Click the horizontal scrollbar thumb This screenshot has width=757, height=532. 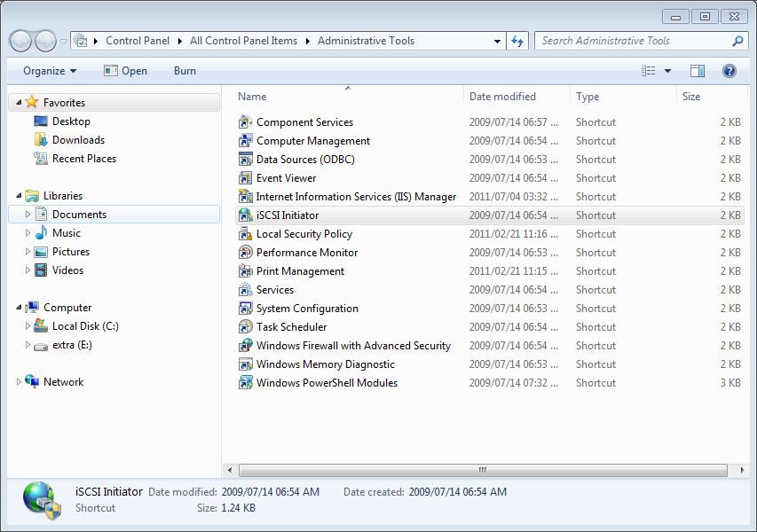click(x=483, y=470)
